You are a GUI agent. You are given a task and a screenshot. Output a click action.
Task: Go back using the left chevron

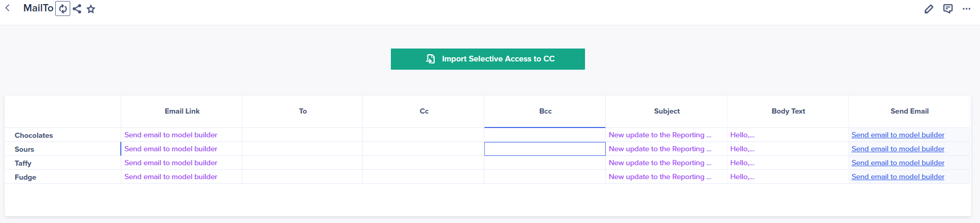tap(8, 8)
